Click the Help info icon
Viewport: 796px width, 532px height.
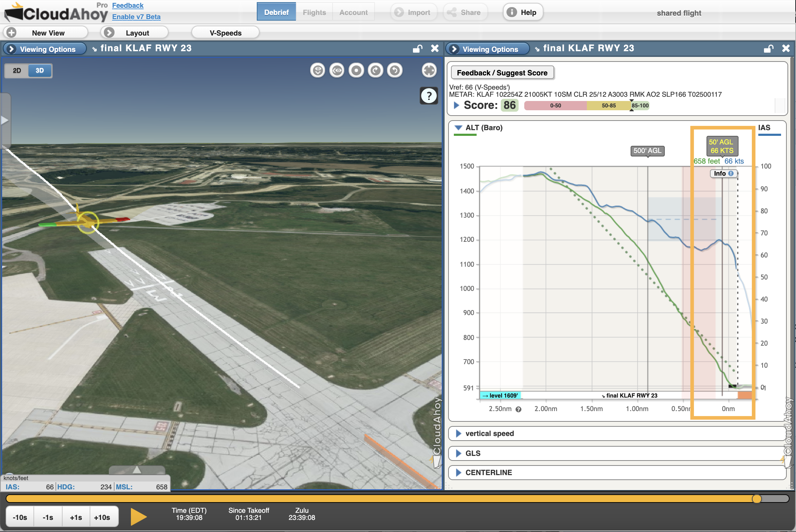tap(511, 12)
